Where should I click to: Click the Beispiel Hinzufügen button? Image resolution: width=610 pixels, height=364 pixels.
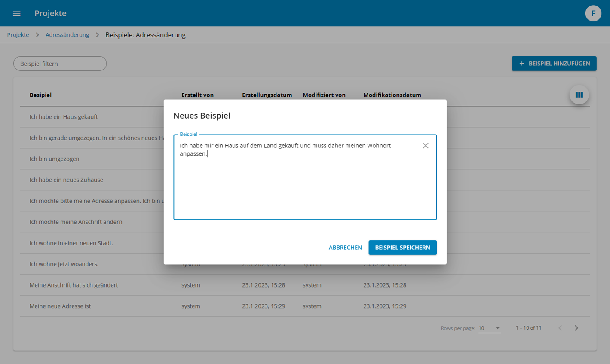(x=554, y=64)
